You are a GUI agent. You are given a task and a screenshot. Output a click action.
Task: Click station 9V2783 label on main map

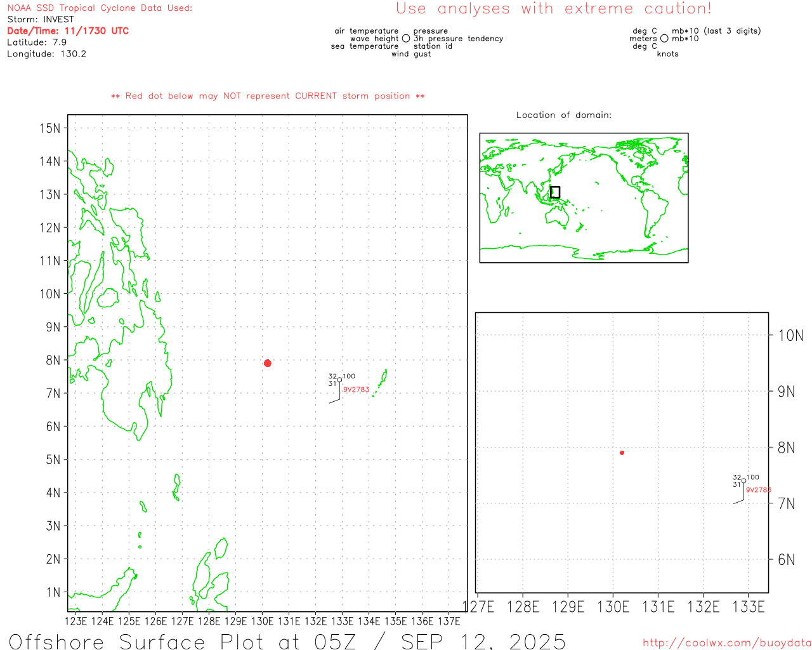[356, 390]
